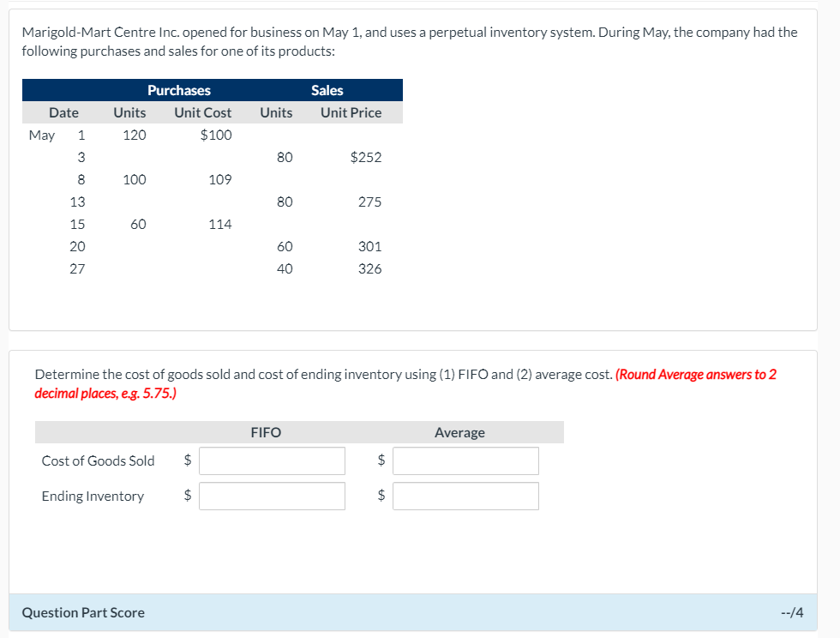Click the Unit Cost column header

pyautogui.click(x=202, y=112)
